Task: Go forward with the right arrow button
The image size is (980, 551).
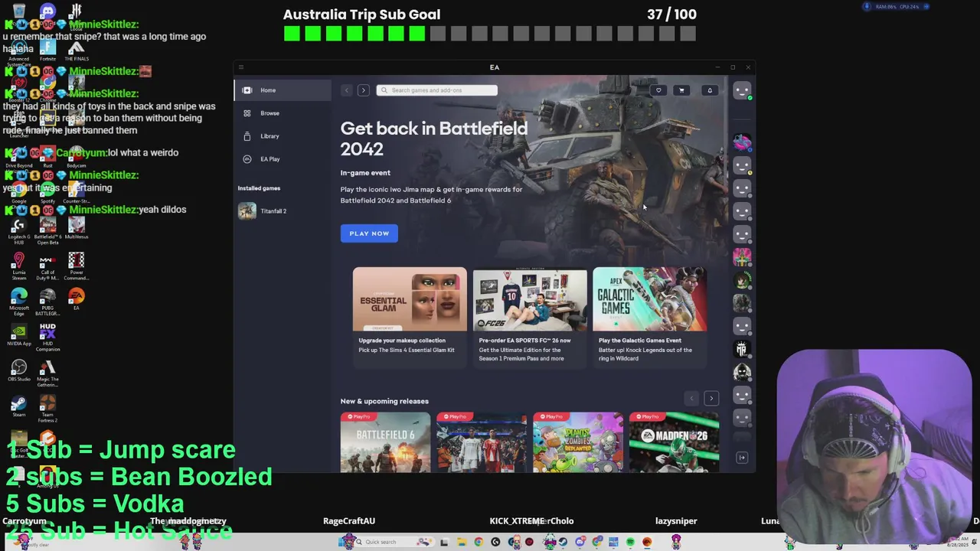Action: [x=363, y=90]
